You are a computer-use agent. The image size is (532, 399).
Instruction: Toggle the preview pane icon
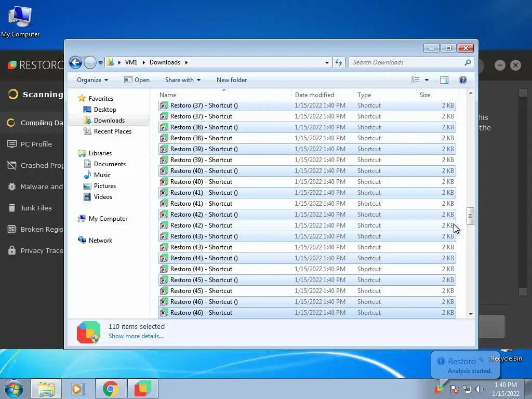(x=444, y=80)
